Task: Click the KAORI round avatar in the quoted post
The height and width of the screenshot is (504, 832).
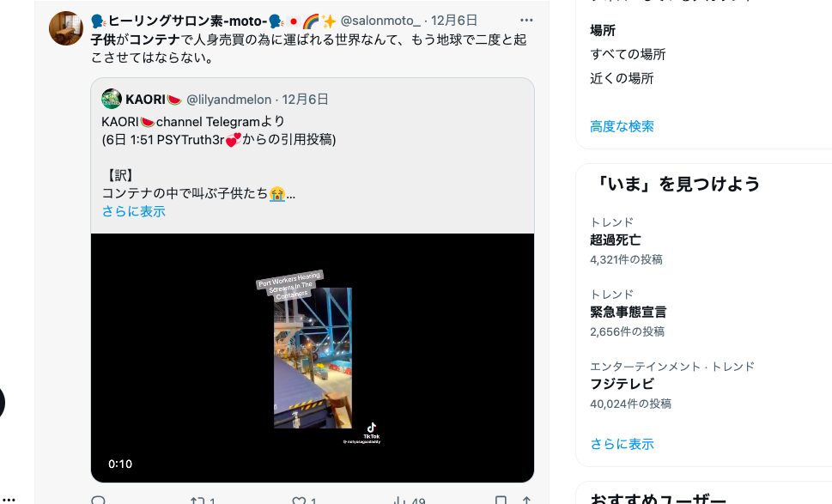Action: coord(112,99)
